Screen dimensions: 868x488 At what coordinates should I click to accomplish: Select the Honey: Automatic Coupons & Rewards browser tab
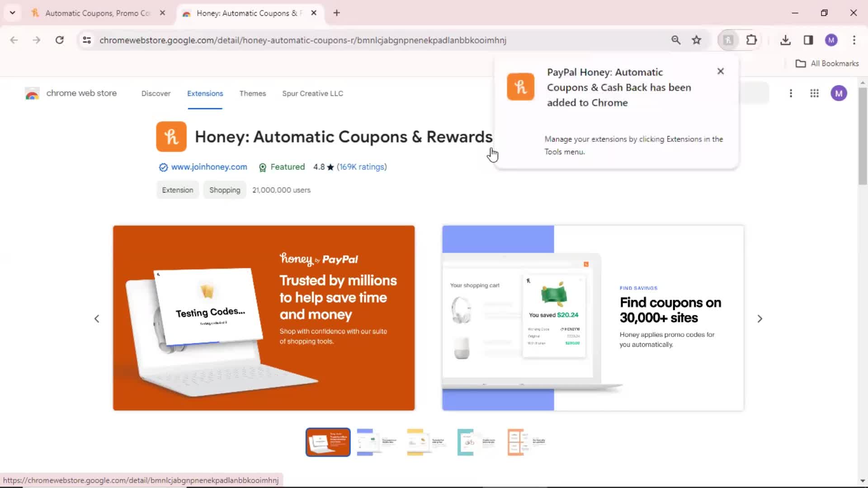(250, 13)
